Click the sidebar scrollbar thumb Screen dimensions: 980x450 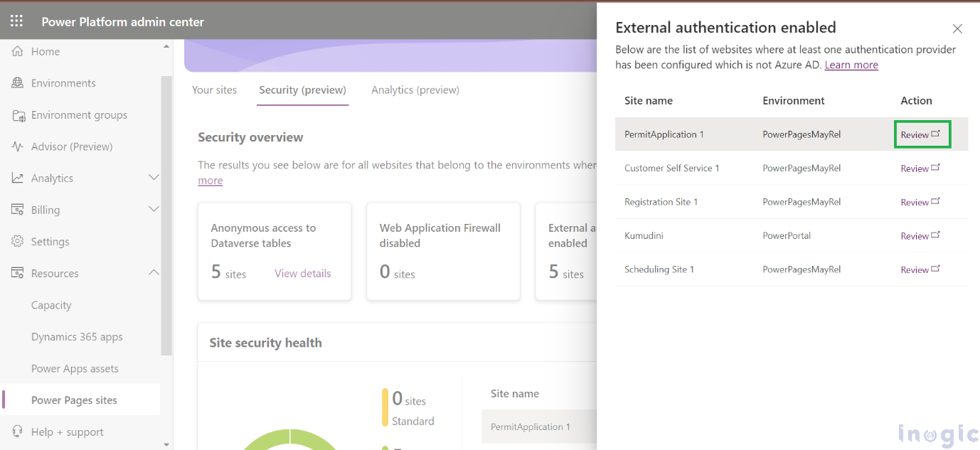[x=166, y=215]
